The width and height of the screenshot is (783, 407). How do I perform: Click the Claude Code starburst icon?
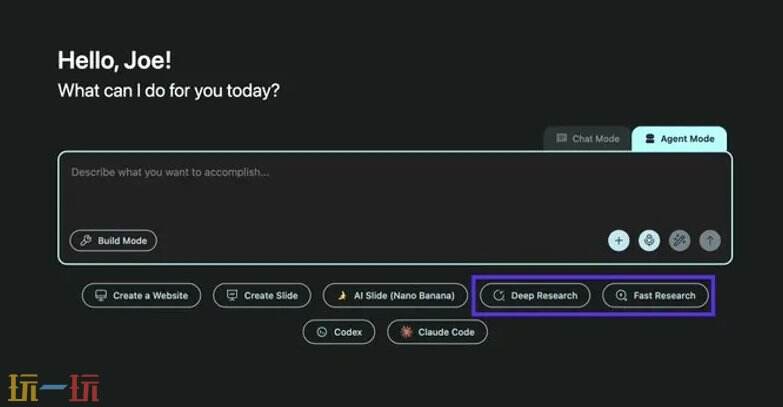pos(406,332)
